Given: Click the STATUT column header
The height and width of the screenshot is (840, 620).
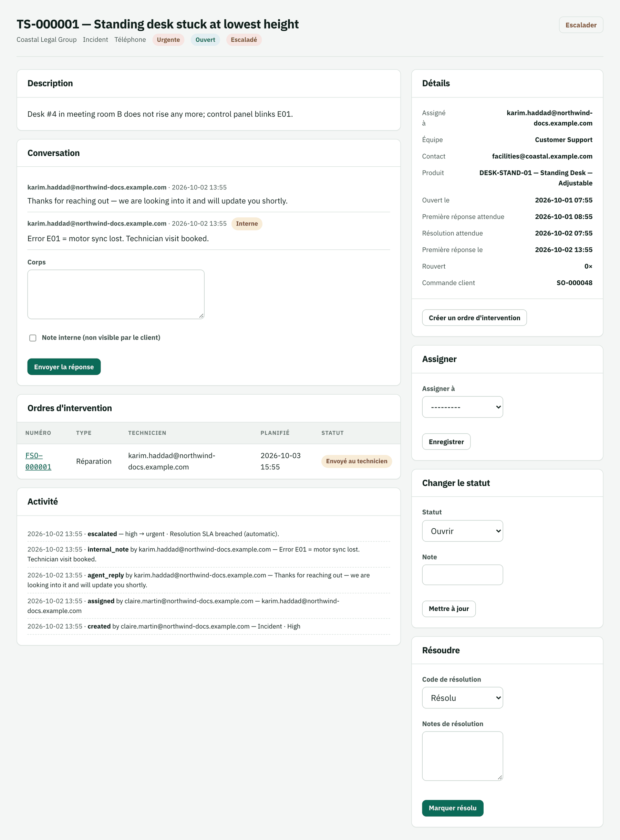Looking at the screenshot, I should (332, 433).
